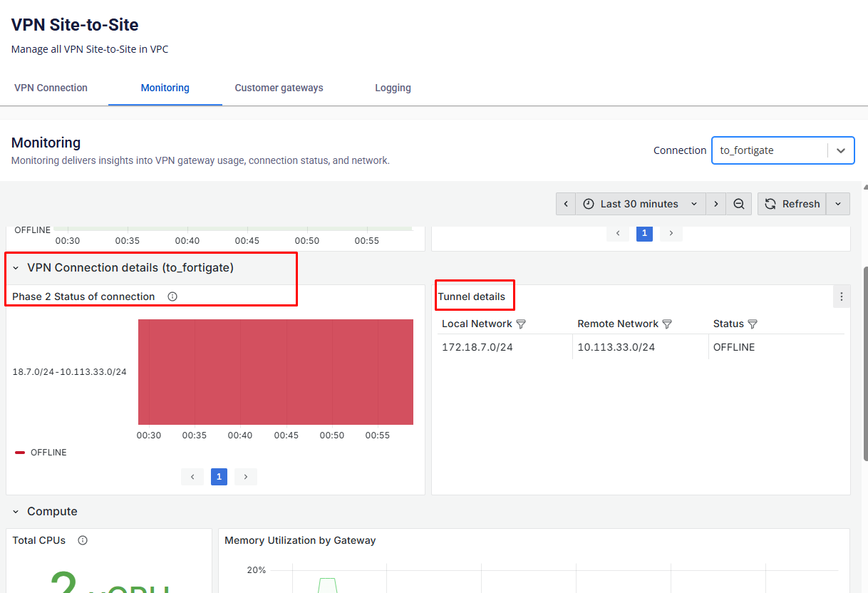Open the Last 30 minutes time picker
The height and width of the screenshot is (593, 868).
[640, 204]
